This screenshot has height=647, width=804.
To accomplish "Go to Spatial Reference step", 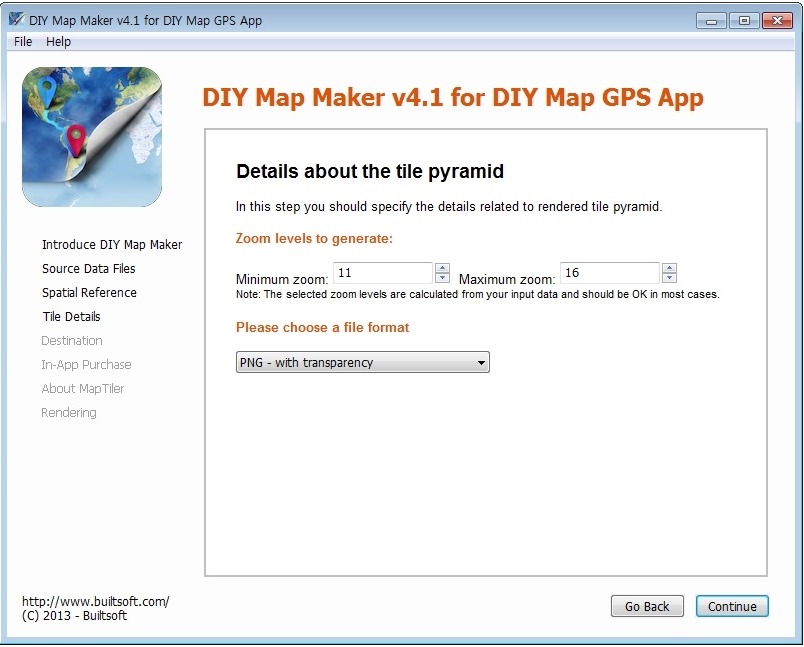I will click(x=89, y=293).
